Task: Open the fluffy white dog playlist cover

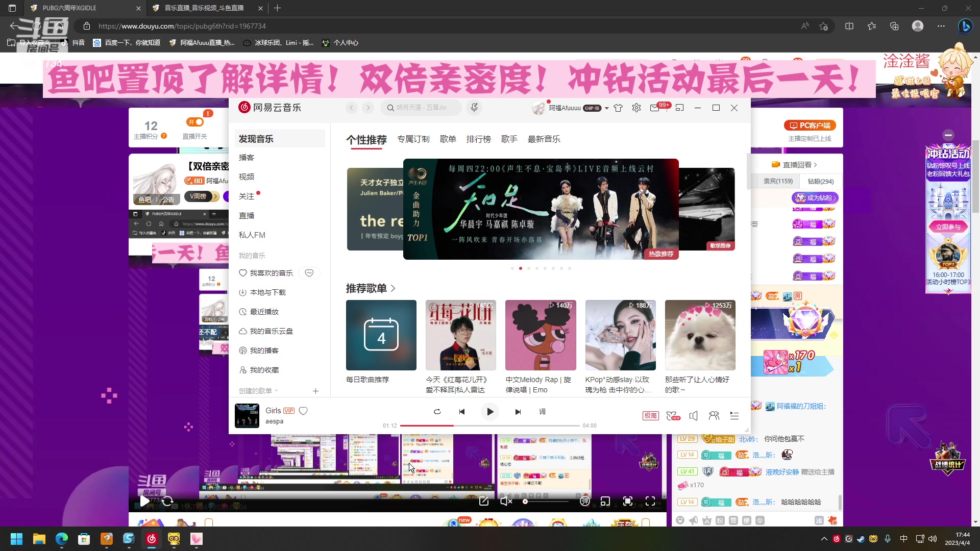Action: click(700, 335)
